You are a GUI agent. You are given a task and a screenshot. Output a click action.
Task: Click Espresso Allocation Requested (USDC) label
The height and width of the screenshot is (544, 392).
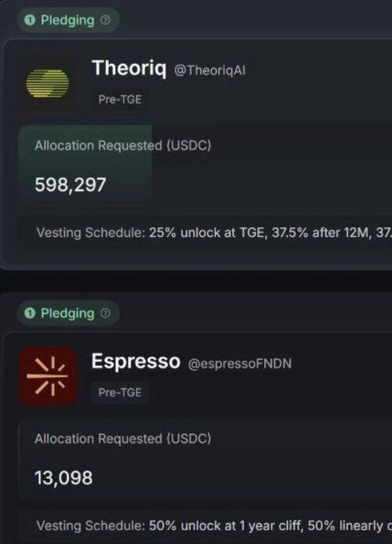point(123,439)
